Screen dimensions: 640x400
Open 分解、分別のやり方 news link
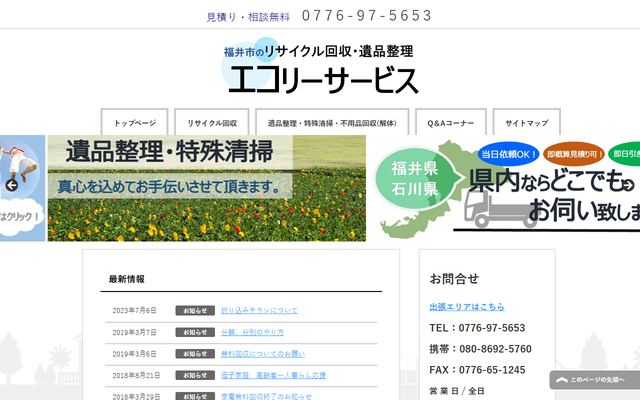coord(252,332)
